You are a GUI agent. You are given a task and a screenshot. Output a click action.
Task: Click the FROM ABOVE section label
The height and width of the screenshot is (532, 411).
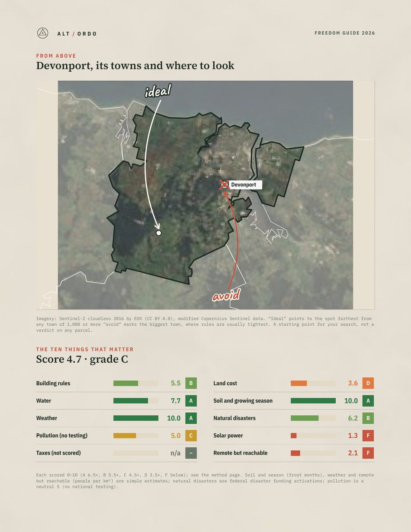point(56,56)
